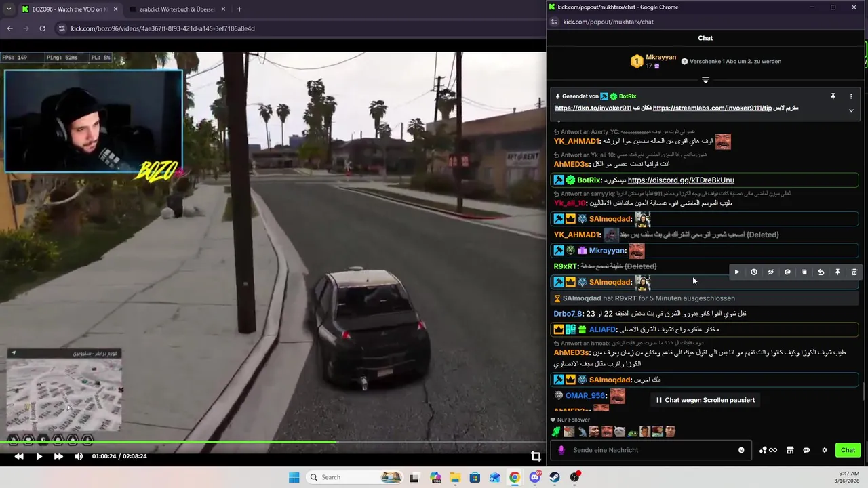Close the BOZO96 VOD tab
Screen dimensions: 868x488
pos(115,9)
